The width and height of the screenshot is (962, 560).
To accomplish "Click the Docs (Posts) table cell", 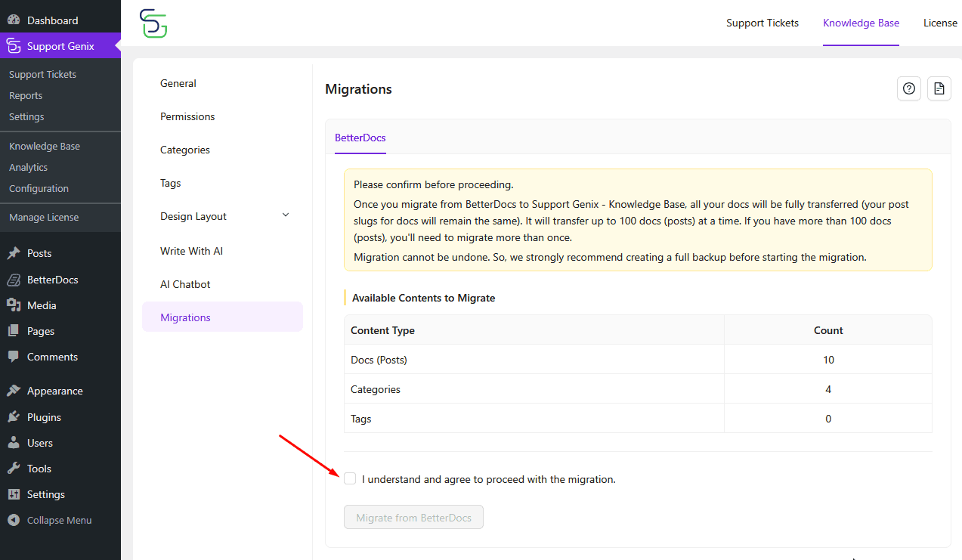I will pos(534,360).
